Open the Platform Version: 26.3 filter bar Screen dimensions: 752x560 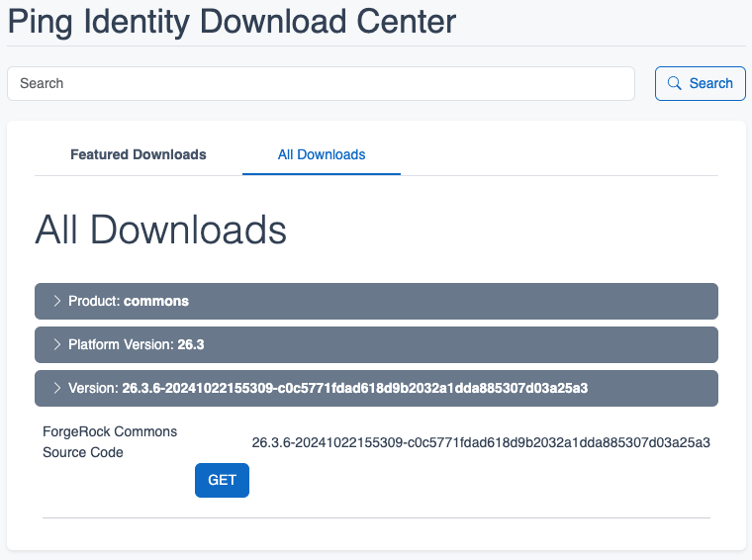[376, 344]
